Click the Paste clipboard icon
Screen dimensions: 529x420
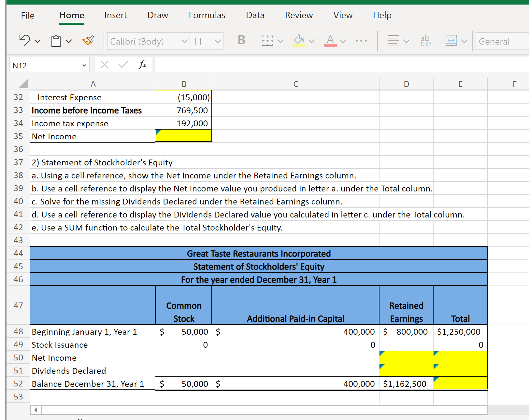coord(55,41)
